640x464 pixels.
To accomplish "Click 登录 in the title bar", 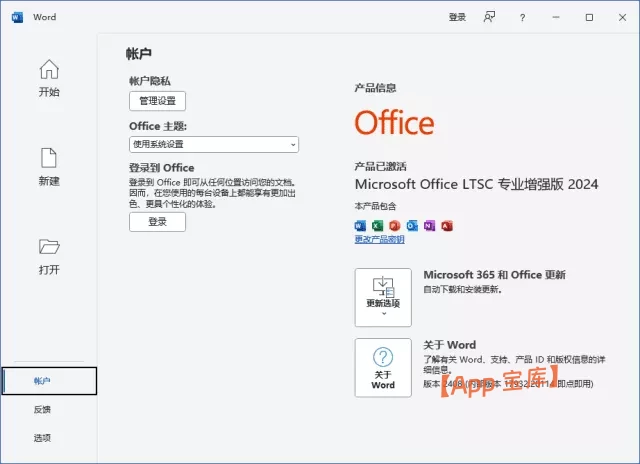I will (x=457, y=17).
